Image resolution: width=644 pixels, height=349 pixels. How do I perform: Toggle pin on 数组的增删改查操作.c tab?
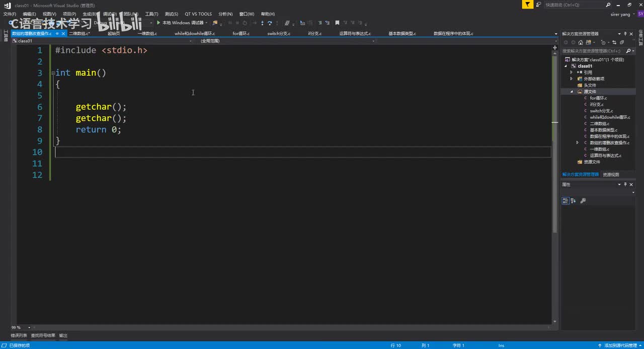tap(57, 34)
